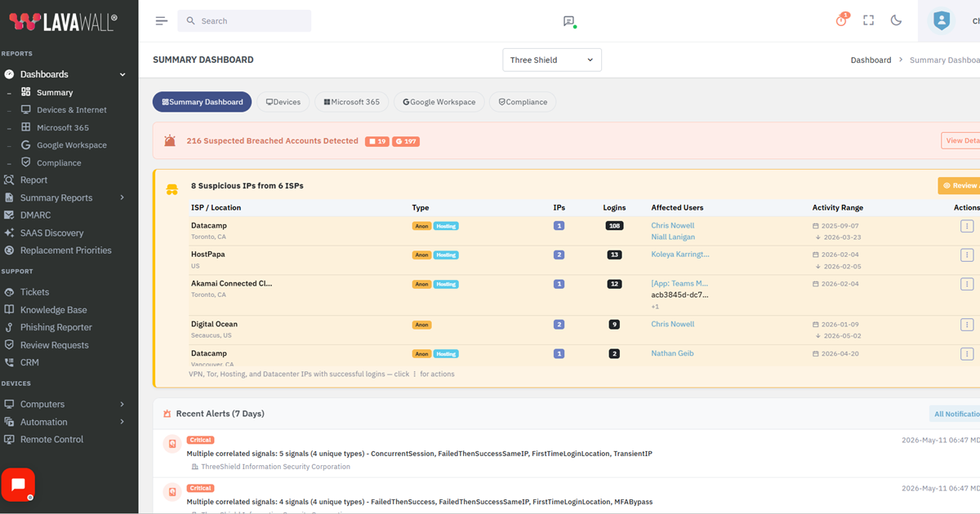Image resolution: width=980 pixels, height=514 pixels.
Task: Switch to the Microsoft 365 tab
Action: tap(352, 102)
